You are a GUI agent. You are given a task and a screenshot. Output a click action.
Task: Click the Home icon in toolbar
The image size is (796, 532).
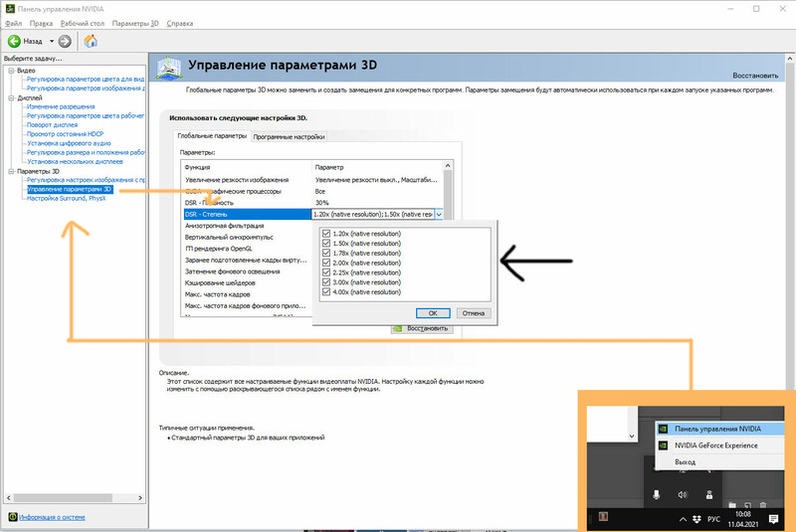point(91,41)
